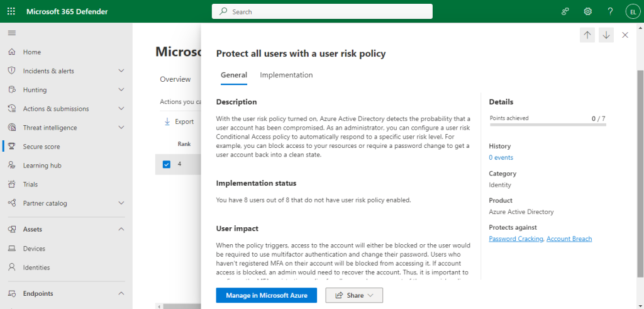Click the Actions & submissions icon
644x309 pixels.
click(12, 108)
